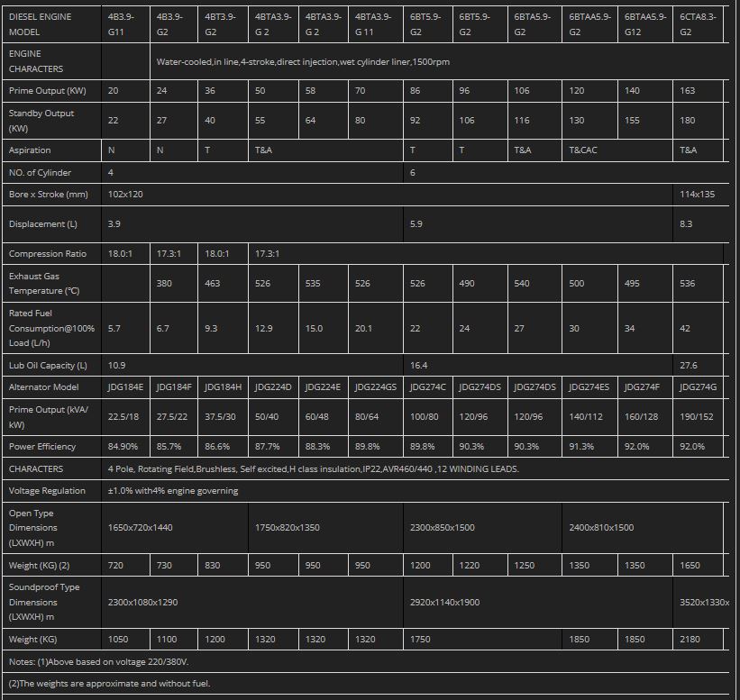The image size is (740, 700).
Task: Click the 8.3 displacement value
Action: point(686,224)
